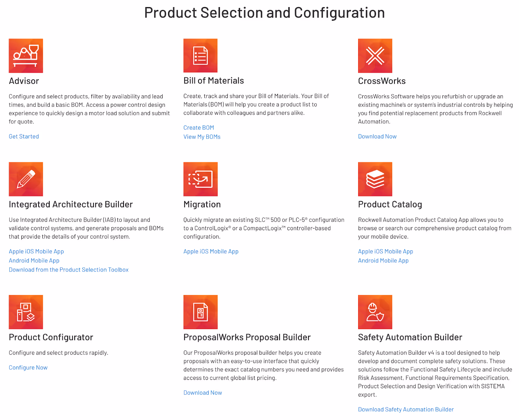Click the CrossWorks icon
The image size is (519, 420).
tap(375, 56)
